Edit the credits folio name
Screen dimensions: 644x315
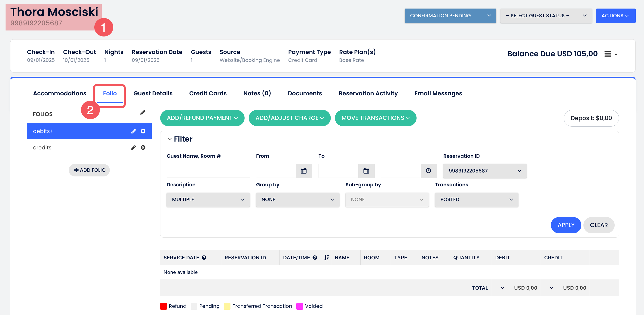[134, 148]
